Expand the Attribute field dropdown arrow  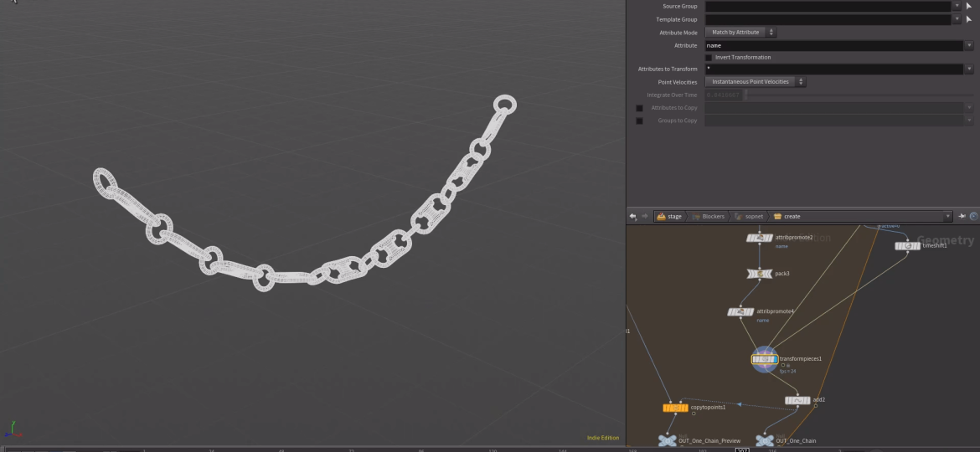click(969, 45)
